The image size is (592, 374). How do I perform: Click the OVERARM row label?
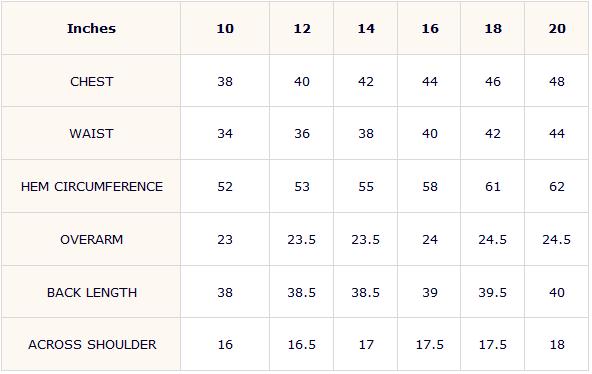(x=91, y=239)
